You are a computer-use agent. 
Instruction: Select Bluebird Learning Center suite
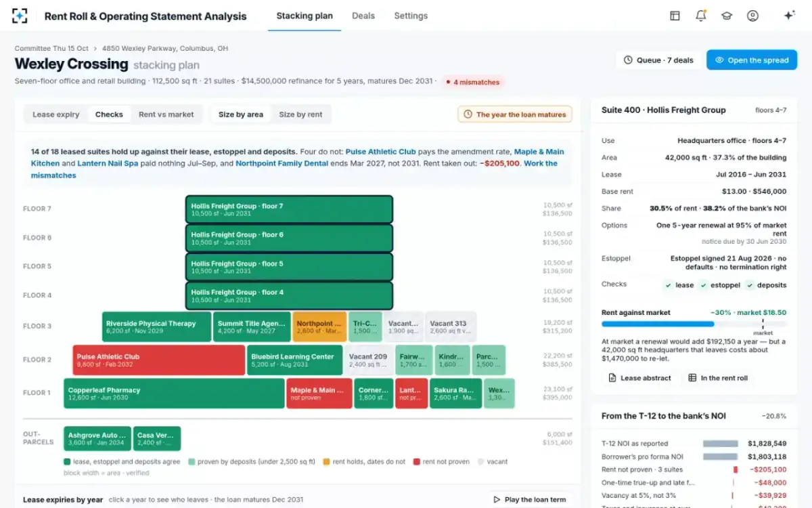[x=295, y=360]
